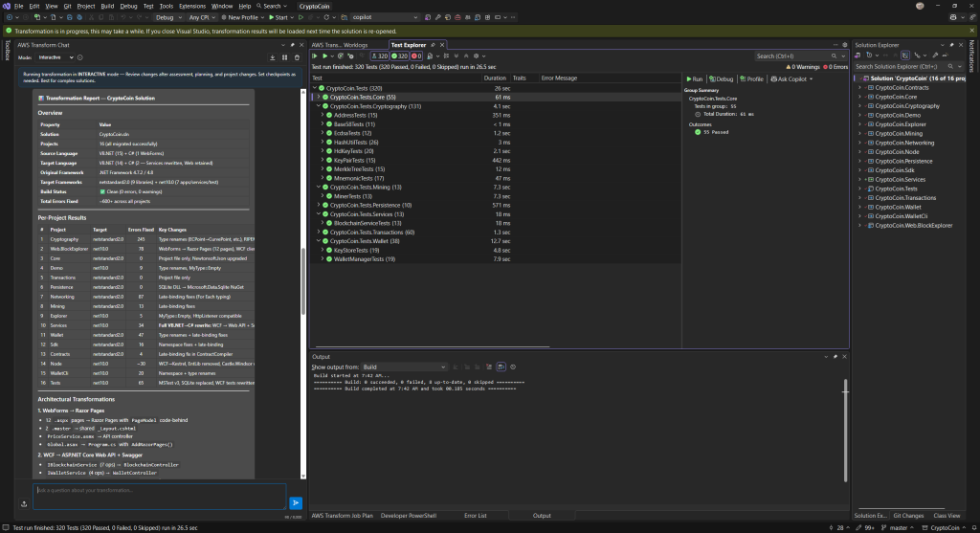Repeat the last test run
This screenshot has width=980, height=533.
[x=340, y=56]
